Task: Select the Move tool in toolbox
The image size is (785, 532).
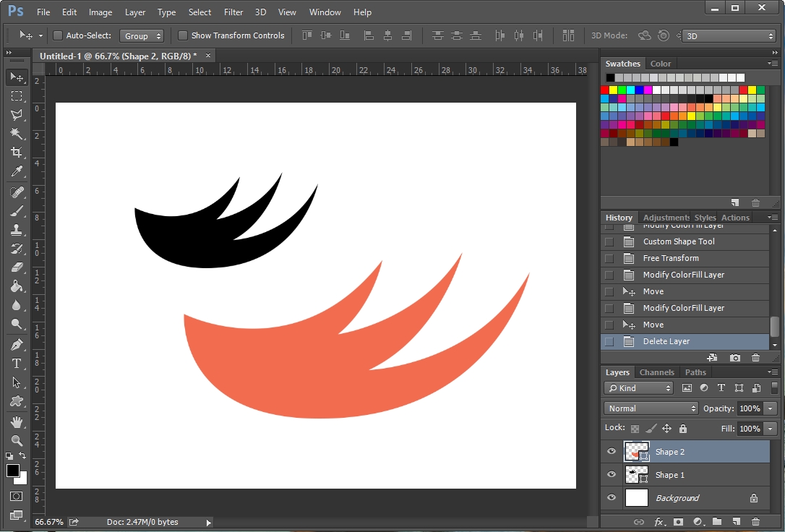Action: coord(17,77)
